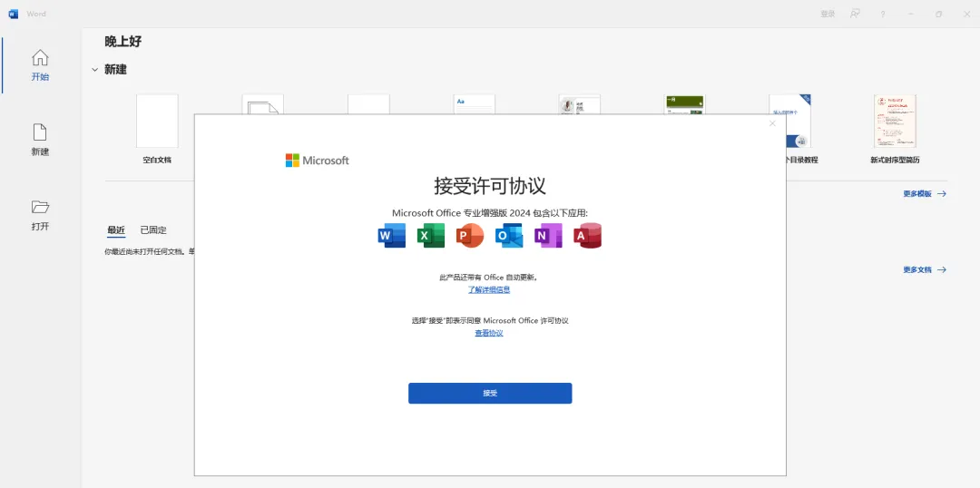Click the Excel icon in license dialog
The width and height of the screenshot is (980, 488).
pos(431,236)
